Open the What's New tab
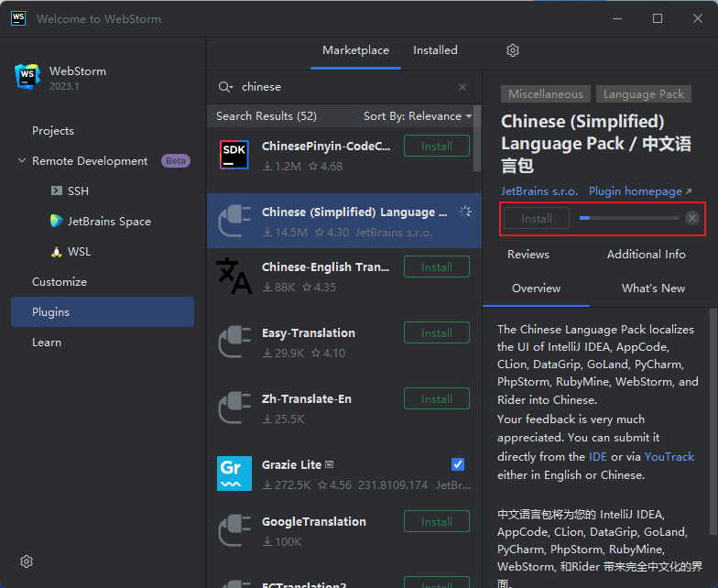 click(x=654, y=288)
